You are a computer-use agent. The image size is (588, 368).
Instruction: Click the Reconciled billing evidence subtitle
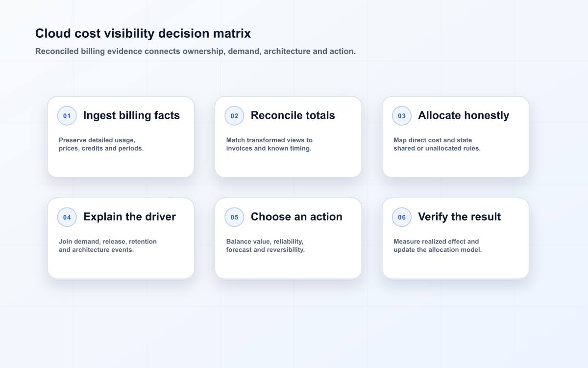click(x=196, y=51)
